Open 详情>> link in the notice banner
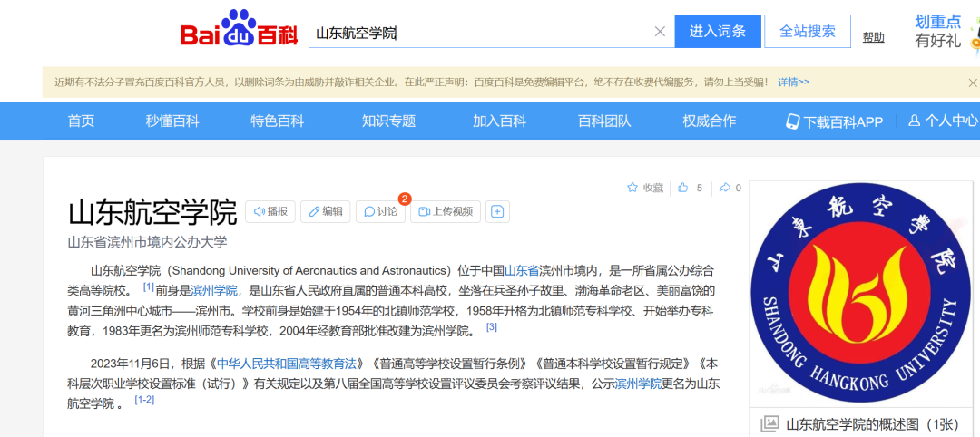Viewport: 980px width, 437px height. pyautogui.click(x=793, y=82)
